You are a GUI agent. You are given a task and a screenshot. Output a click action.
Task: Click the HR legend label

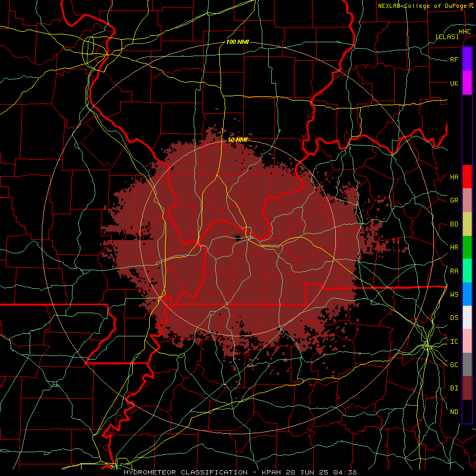tap(454, 248)
